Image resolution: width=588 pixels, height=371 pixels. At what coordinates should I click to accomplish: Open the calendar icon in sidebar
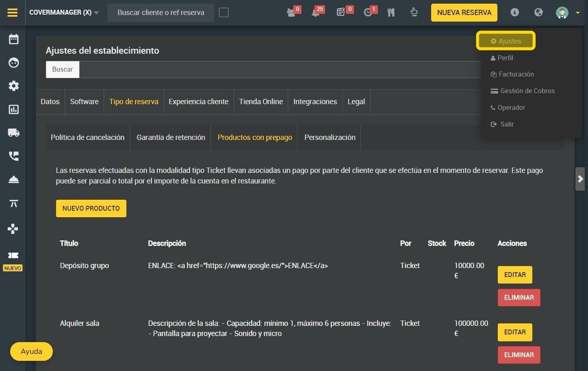click(14, 39)
